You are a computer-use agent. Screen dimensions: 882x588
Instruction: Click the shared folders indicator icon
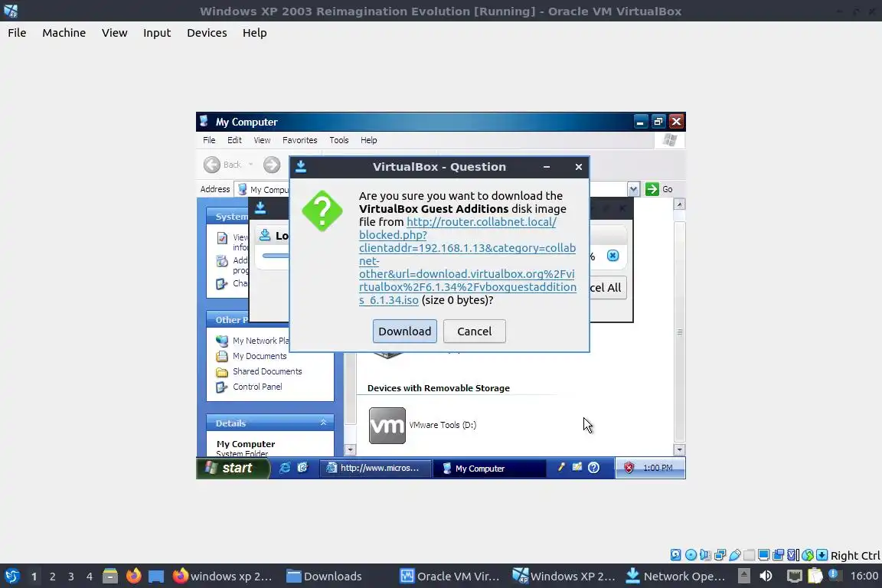[750, 555]
